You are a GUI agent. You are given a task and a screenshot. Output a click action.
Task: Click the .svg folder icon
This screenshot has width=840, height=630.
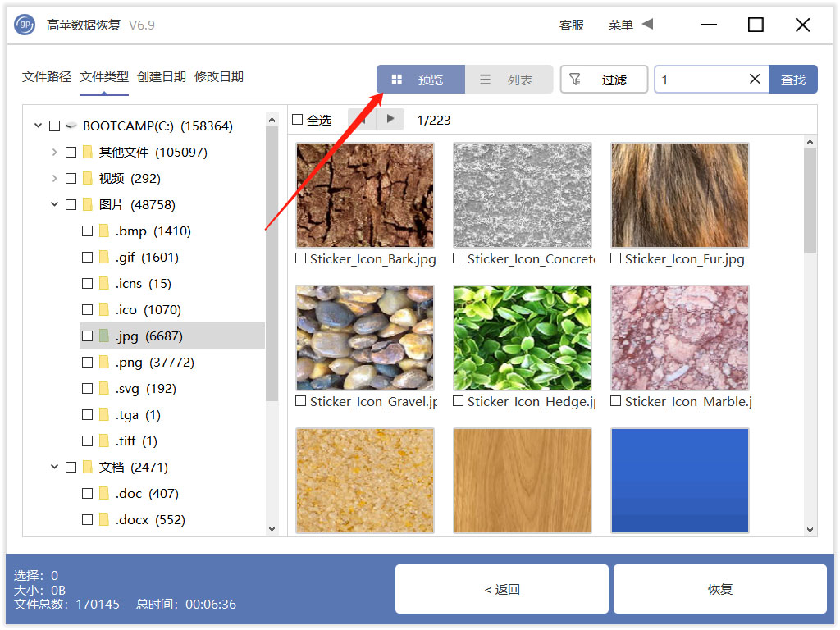[104, 388]
